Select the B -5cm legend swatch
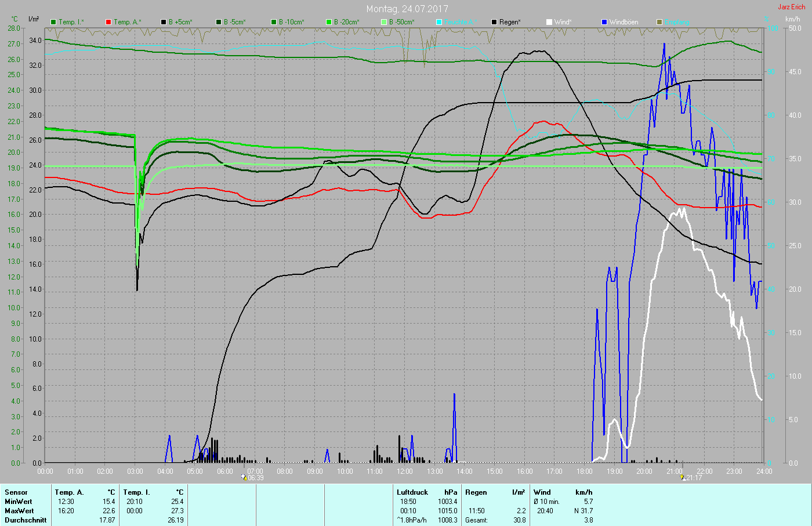812x526 pixels. (x=219, y=22)
